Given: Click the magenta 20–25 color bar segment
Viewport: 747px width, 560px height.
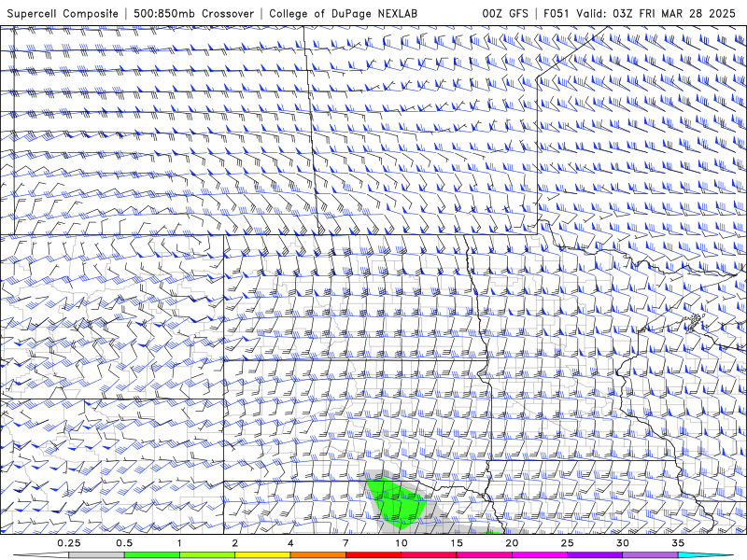Looking at the screenshot, I should [x=540, y=555].
